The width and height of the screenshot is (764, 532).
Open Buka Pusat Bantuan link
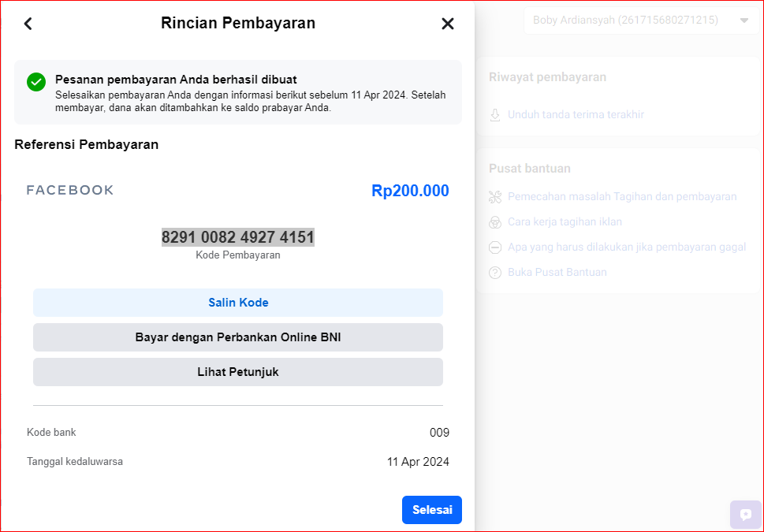click(557, 273)
